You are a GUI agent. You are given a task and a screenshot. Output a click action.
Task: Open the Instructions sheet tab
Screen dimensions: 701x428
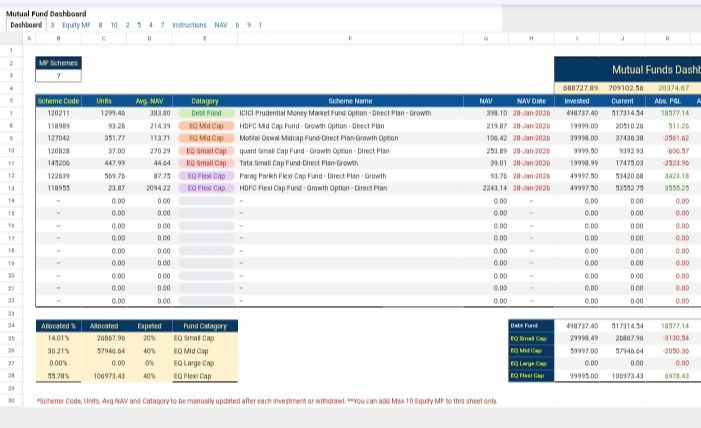[x=189, y=25]
